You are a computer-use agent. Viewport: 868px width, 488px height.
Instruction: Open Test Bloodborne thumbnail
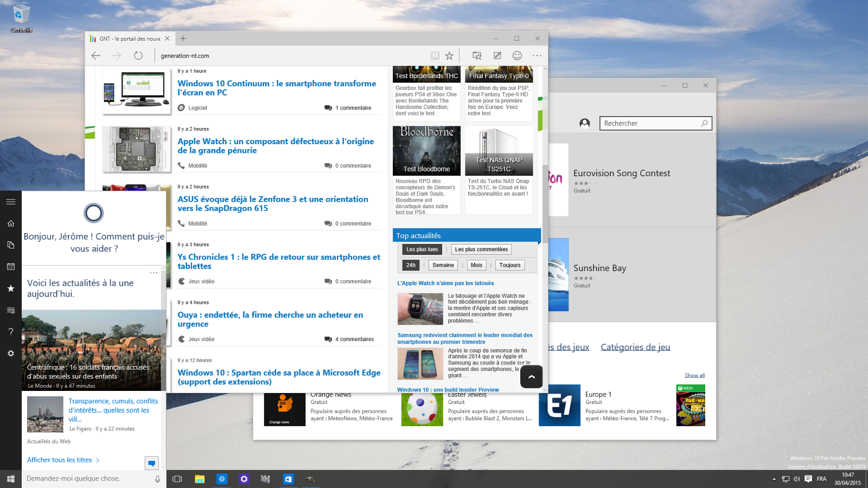(426, 151)
